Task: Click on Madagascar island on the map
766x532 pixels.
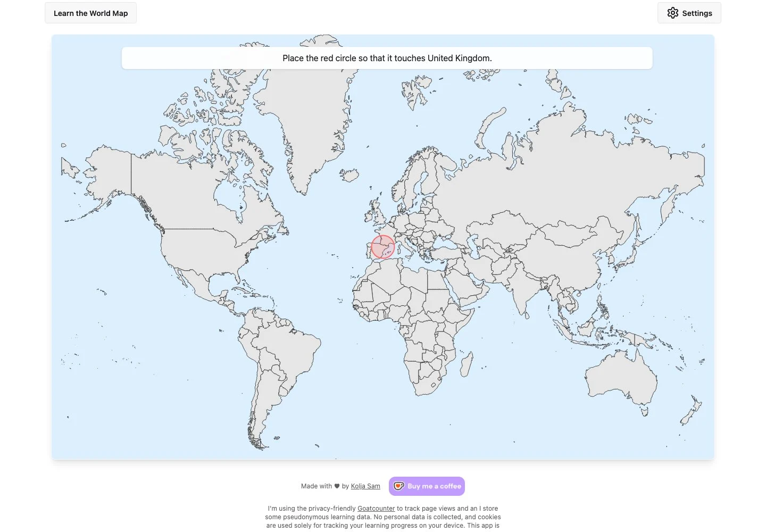Action: coord(466,365)
